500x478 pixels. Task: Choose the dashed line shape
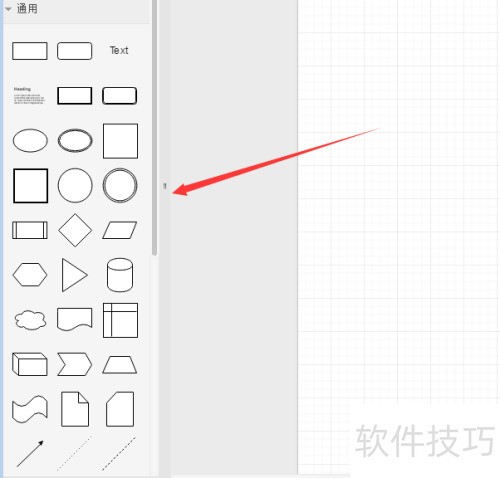119,453
